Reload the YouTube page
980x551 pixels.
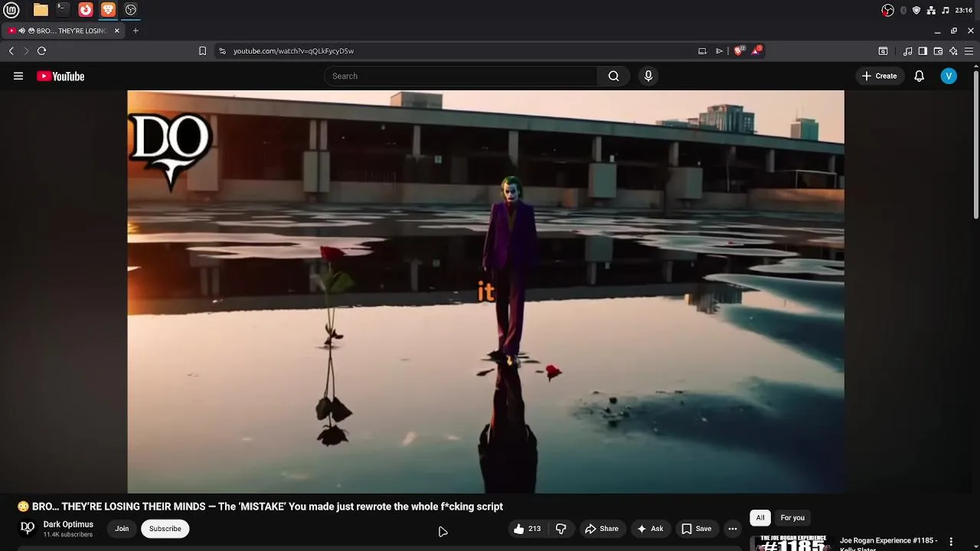[42, 51]
